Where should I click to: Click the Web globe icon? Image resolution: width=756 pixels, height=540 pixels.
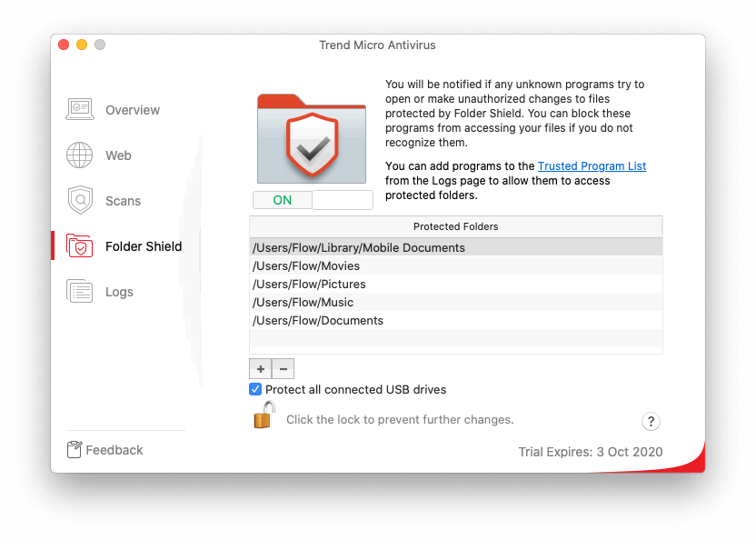coord(80,155)
